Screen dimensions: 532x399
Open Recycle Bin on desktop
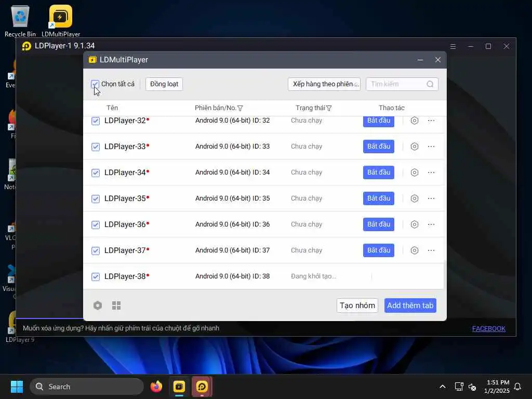pos(20,20)
